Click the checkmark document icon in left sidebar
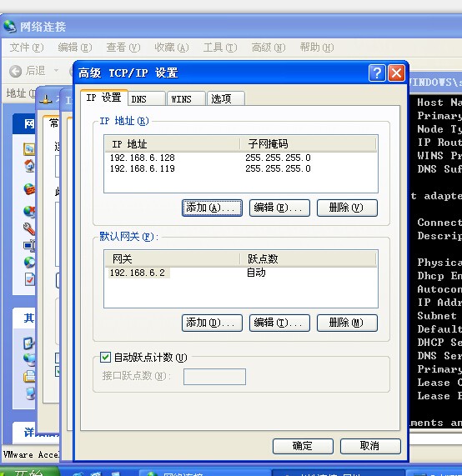The width and height of the screenshot is (462, 476). [30, 279]
